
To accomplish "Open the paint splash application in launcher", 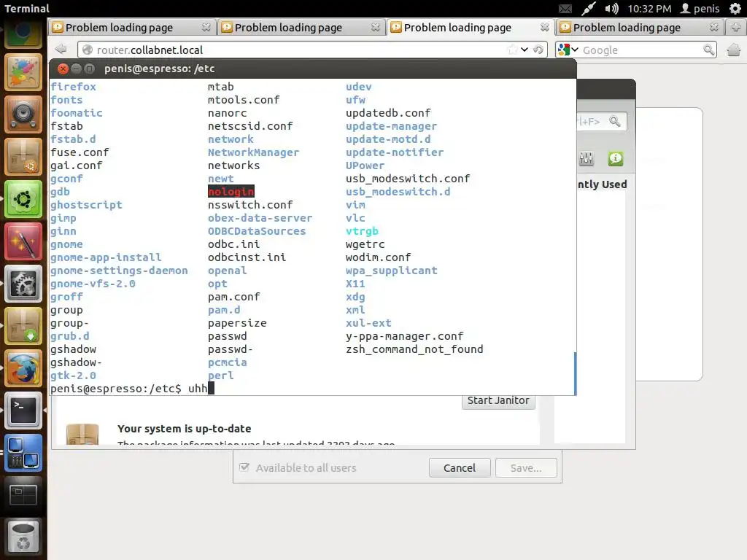I will coord(23,72).
